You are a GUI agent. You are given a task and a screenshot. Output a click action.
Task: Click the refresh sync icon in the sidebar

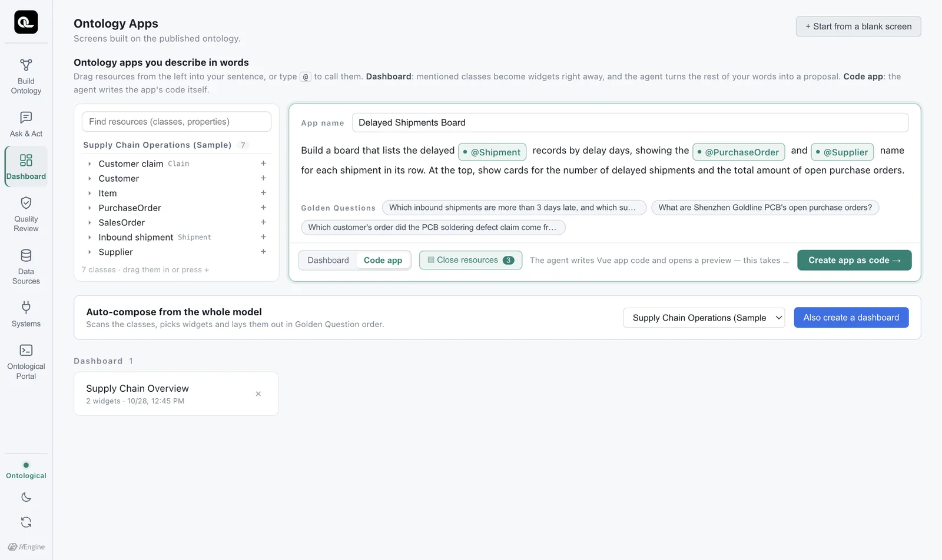[26, 522]
